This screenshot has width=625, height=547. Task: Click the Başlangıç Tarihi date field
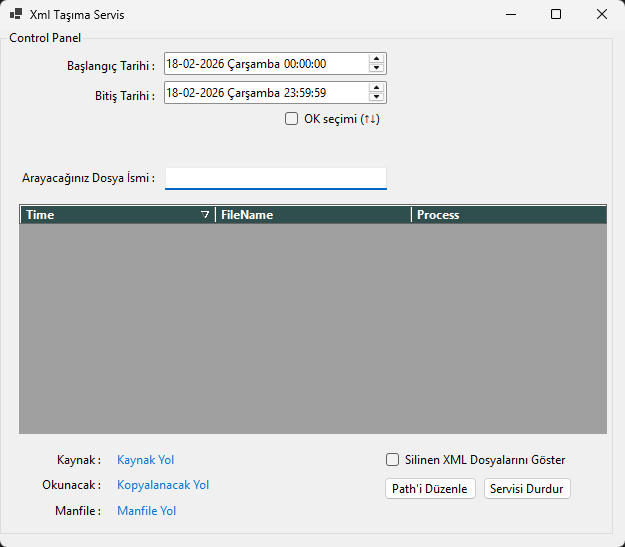tap(264, 64)
